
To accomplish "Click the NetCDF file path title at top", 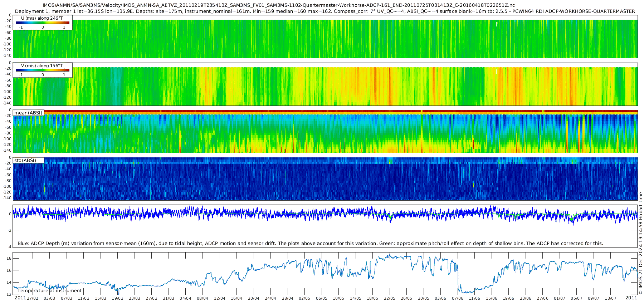I will point(279,5).
